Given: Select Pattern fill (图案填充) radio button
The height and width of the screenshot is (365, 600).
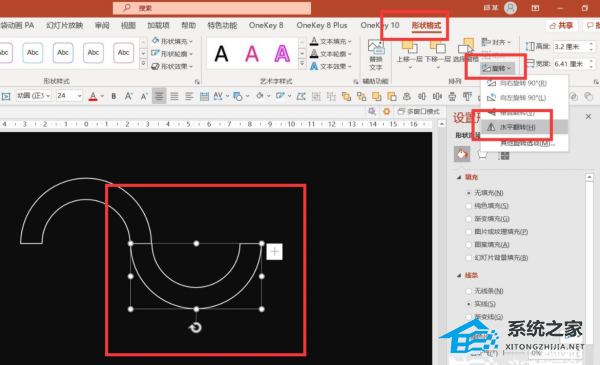Looking at the screenshot, I should [x=468, y=245].
